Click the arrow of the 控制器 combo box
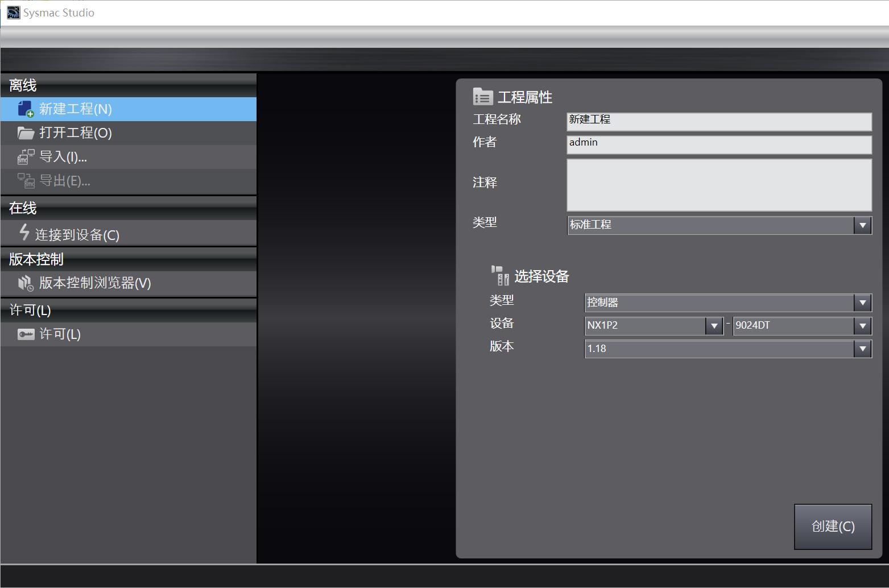The width and height of the screenshot is (889, 588). pyautogui.click(x=863, y=303)
